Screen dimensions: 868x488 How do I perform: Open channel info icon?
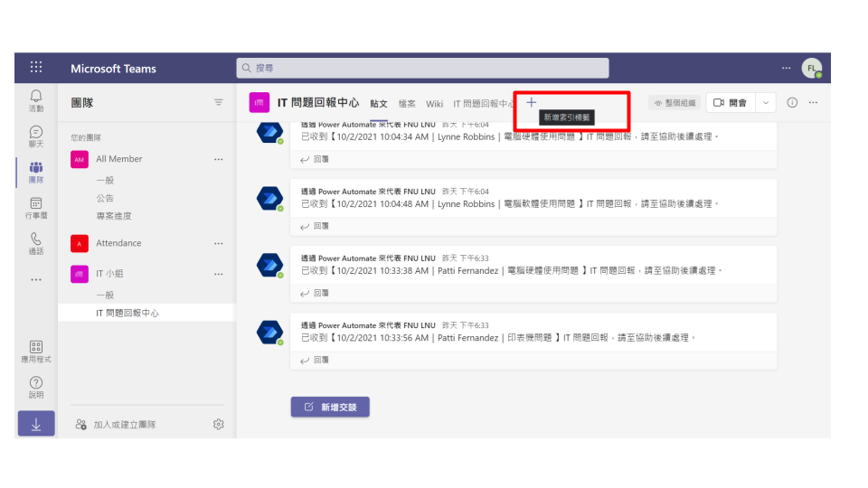coord(792,102)
